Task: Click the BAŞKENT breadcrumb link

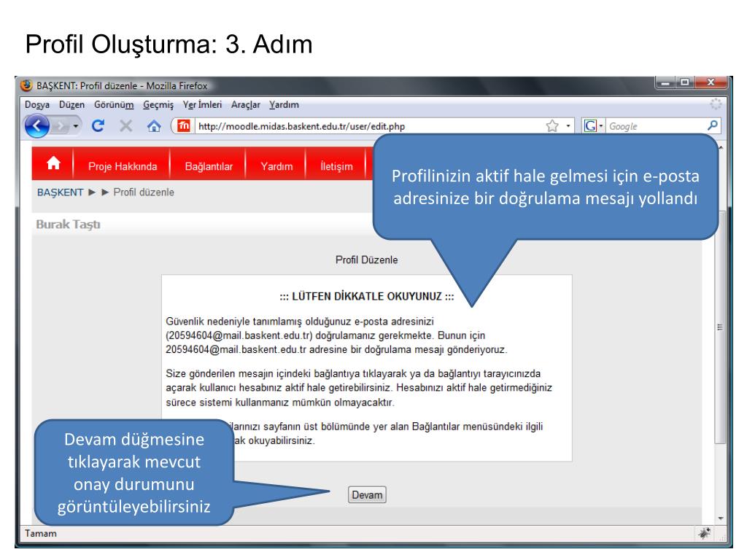Action: pyautogui.click(x=60, y=192)
